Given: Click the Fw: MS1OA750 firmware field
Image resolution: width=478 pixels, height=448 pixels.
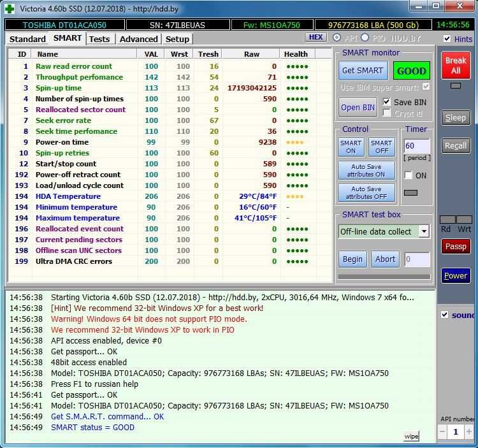Looking at the screenshot, I should (272, 25).
